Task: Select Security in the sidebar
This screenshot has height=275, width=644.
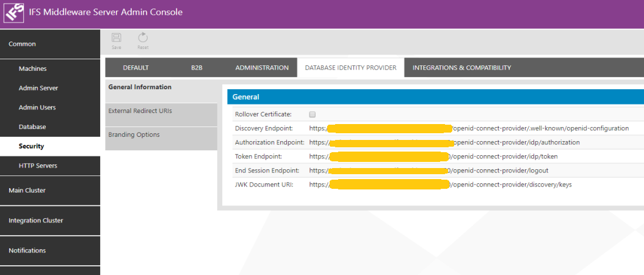Action: coord(50,146)
